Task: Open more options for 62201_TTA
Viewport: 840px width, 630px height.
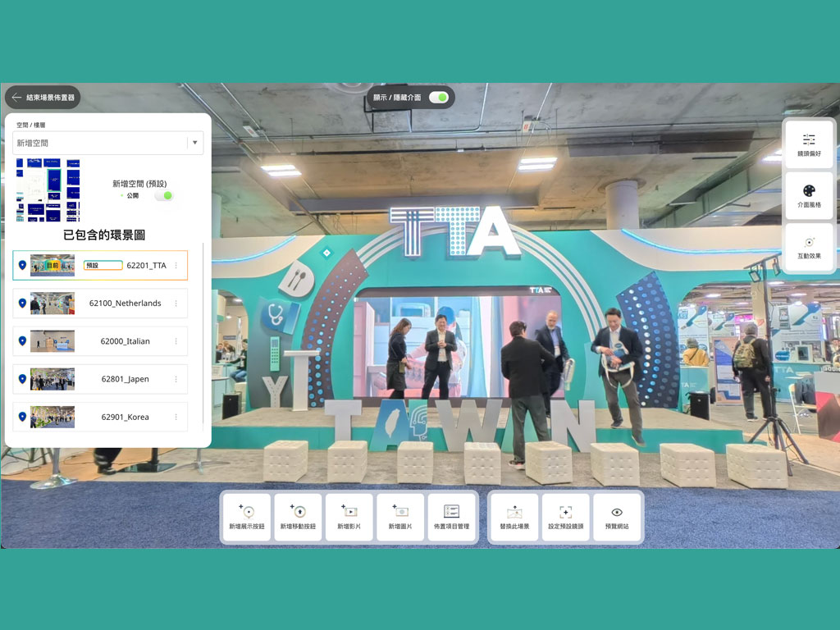Action: 176,265
